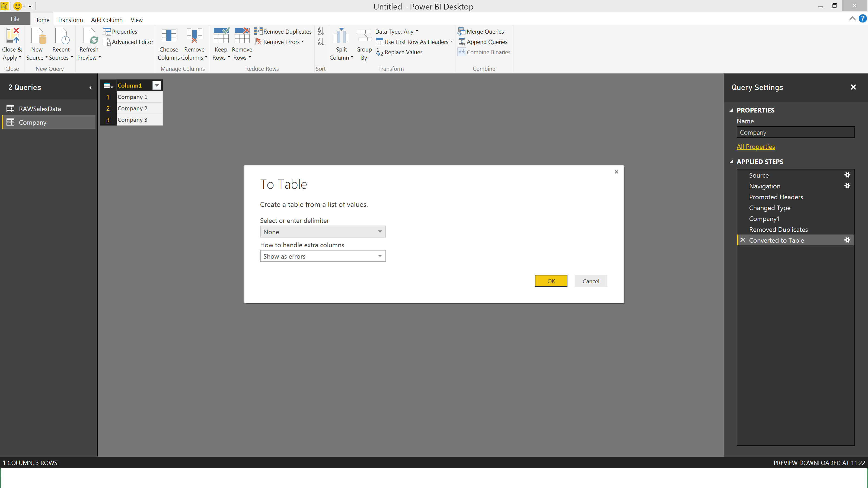The height and width of the screenshot is (488, 868).
Task: Open Source step settings gear
Action: click(847, 175)
